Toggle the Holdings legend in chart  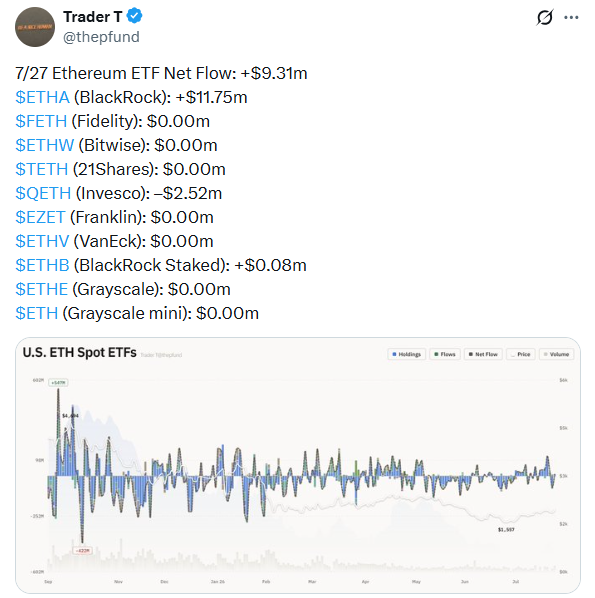pos(407,354)
